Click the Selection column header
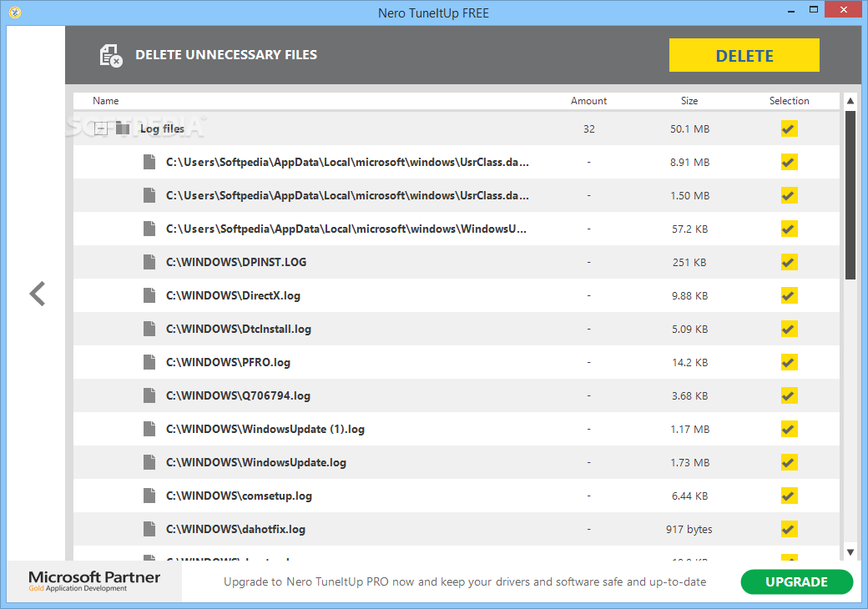Image resolution: width=868 pixels, height=609 pixels. pos(789,101)
